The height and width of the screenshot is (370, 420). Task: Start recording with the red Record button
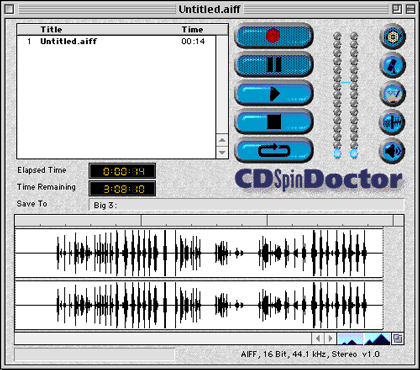pyautogui.click(x=274, y=36)
